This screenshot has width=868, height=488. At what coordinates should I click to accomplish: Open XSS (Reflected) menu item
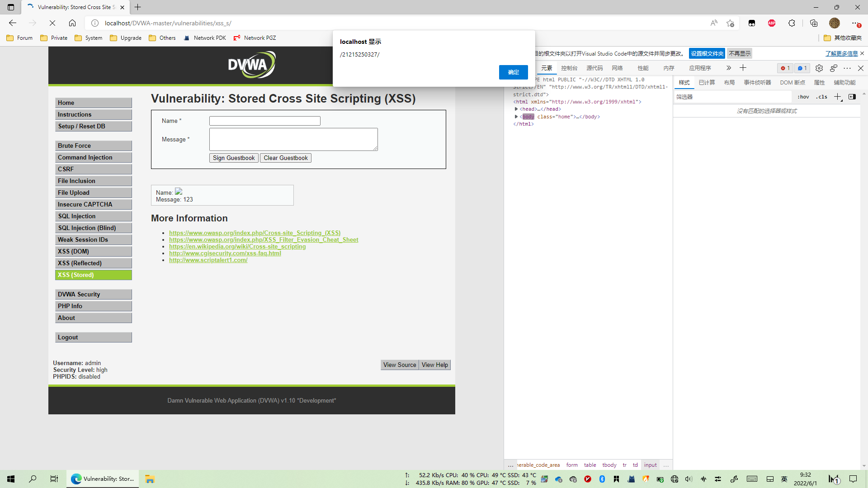tap(94, 263)
